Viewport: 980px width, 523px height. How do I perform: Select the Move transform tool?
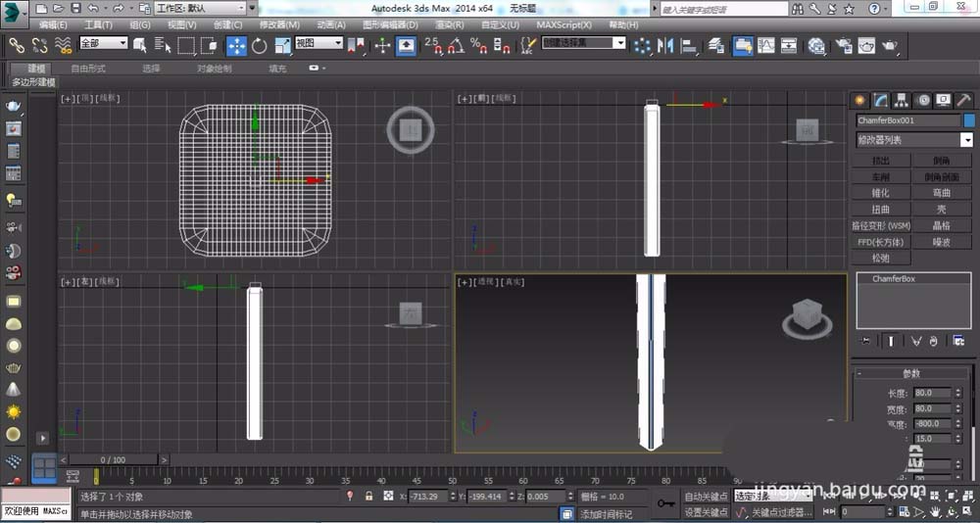tap(237, 45)
